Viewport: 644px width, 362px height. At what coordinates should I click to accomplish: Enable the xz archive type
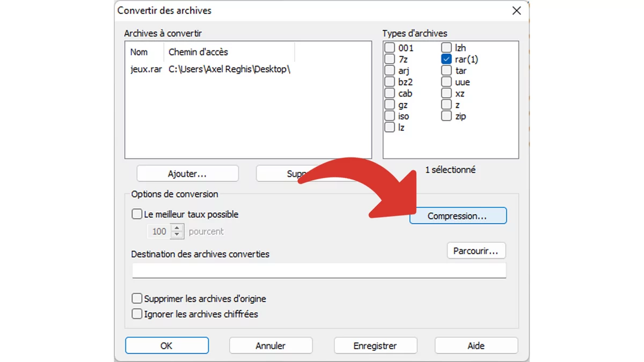point(447,93)
